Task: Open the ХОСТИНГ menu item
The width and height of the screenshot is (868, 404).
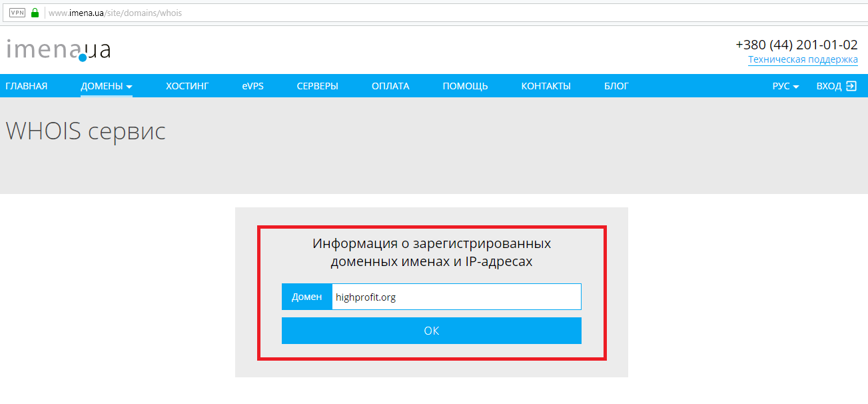Action: click(x=187, y=86)
